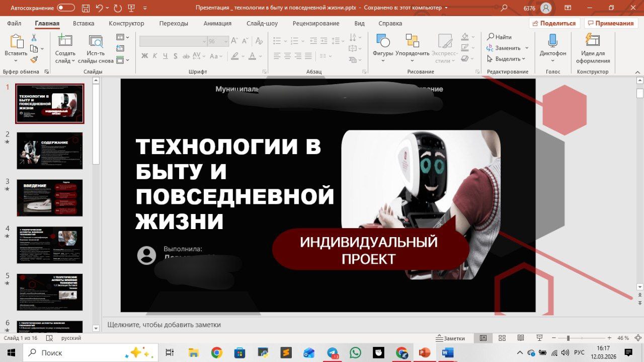Open Telegram from the taskbar

coord(333,353)
